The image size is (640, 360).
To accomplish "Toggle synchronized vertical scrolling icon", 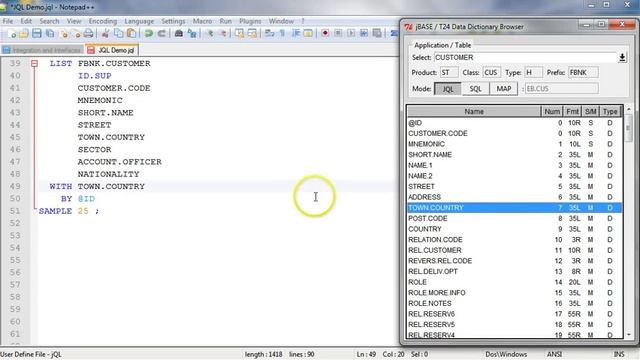I will [x=240, y=33].
